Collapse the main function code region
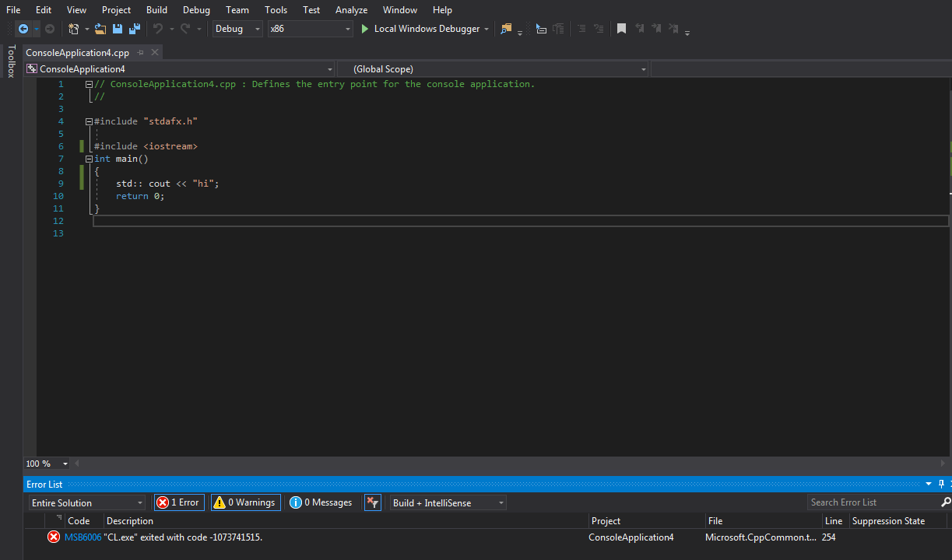The height and width of the screenshot is (560, 952). 89,158
